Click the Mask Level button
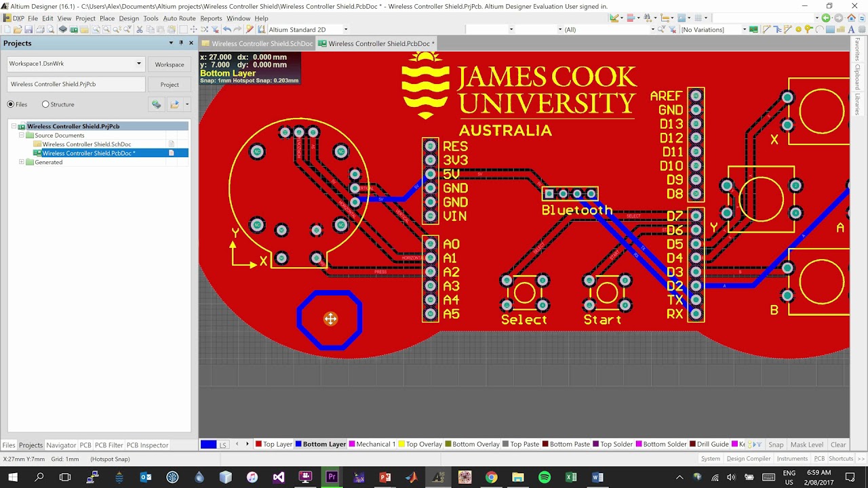This screenshot has width=868, height=488. [x=807, y=445]
